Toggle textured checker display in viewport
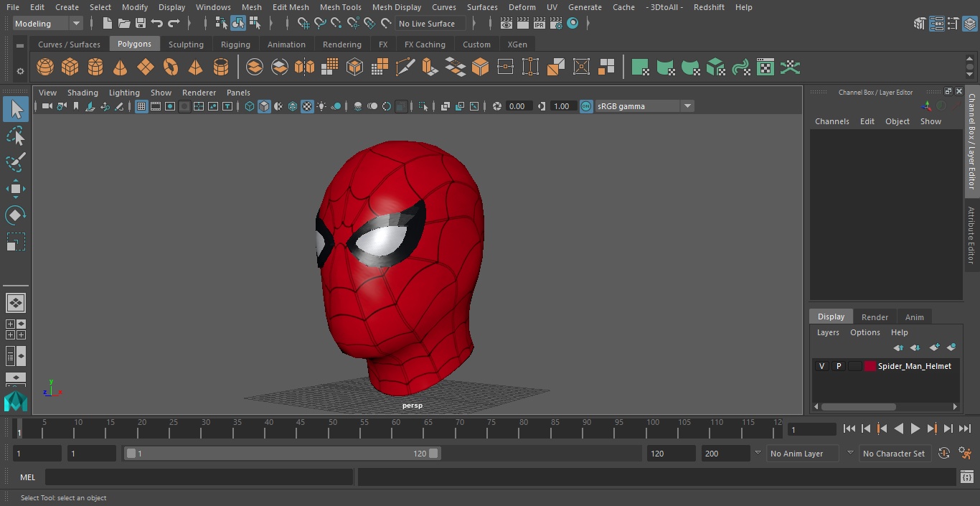Image resolution: width=980 pixels, height=506 pixels. (x=307, y=106)
